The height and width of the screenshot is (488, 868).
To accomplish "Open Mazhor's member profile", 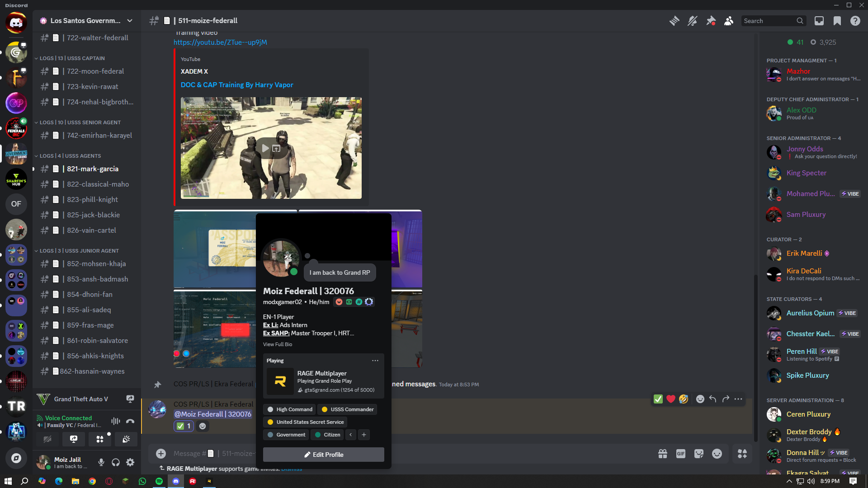I will 815,75.
